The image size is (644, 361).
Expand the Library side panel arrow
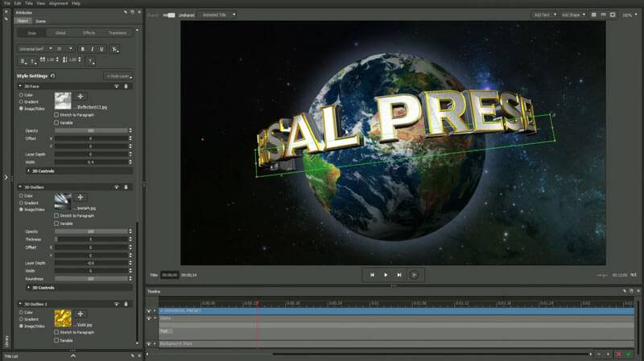(6, 177)
